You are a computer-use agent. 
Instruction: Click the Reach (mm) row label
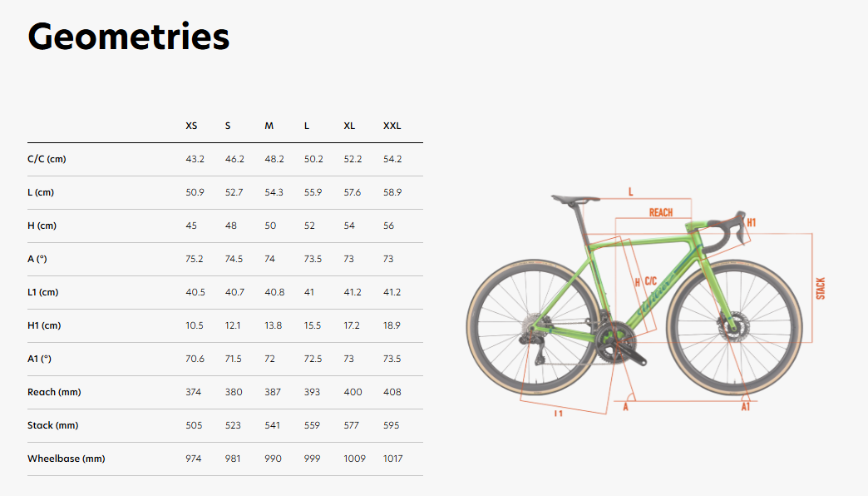point(54,392)
